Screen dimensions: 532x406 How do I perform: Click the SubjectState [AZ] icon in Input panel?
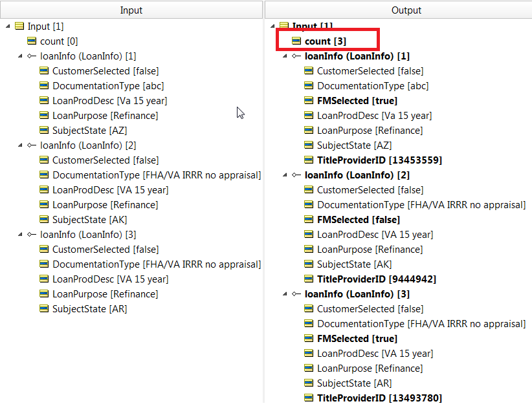pos(44,131)
